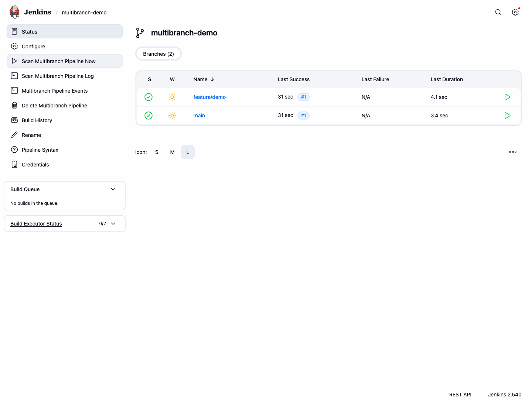Image resolution: width=532 pixels, height=406 pixels.
Task: Open the search magnifier icon
Action: click(x=498, y=12)
